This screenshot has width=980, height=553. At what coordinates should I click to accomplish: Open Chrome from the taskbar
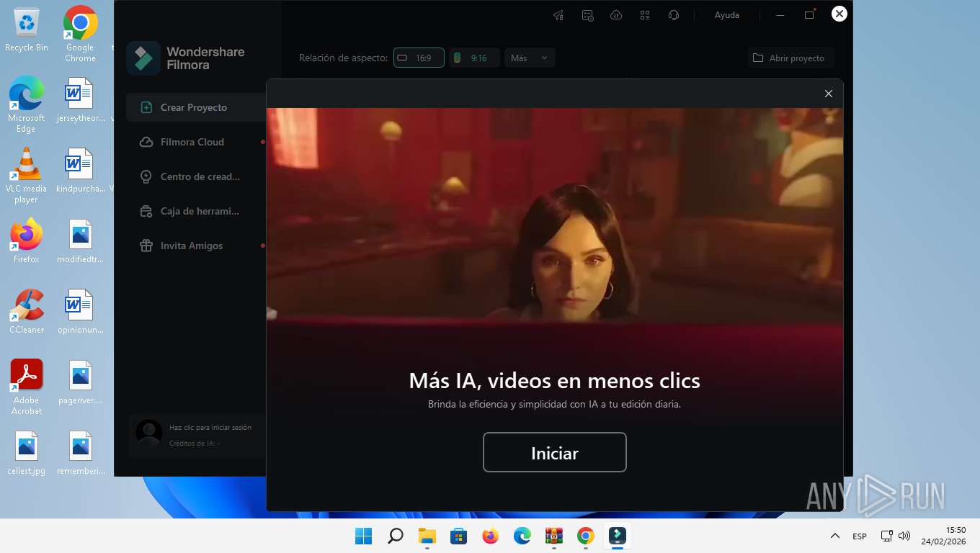[586, 536]
